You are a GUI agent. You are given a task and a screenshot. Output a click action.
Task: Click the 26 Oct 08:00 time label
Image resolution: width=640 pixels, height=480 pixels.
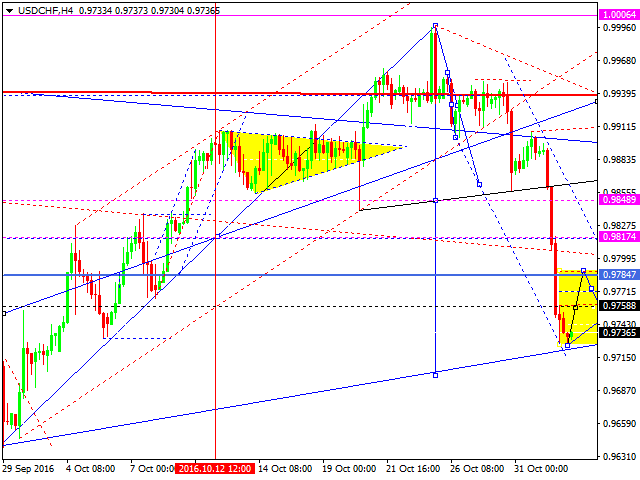pos(477,469)
